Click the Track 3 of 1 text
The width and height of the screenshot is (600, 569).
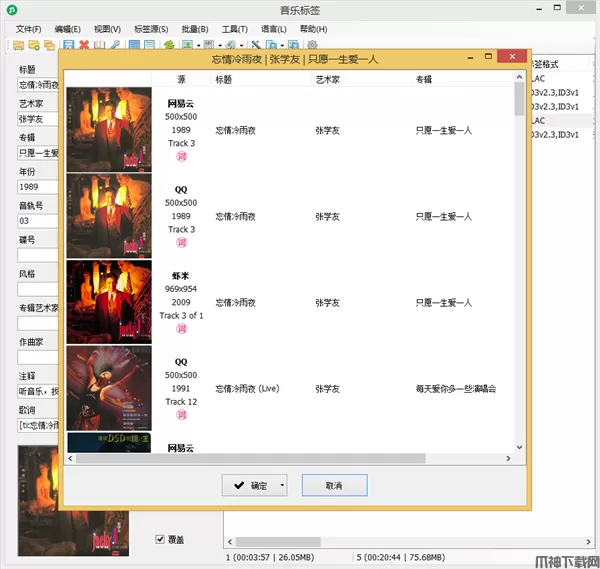pyautogui.click(x=181, y=316)
